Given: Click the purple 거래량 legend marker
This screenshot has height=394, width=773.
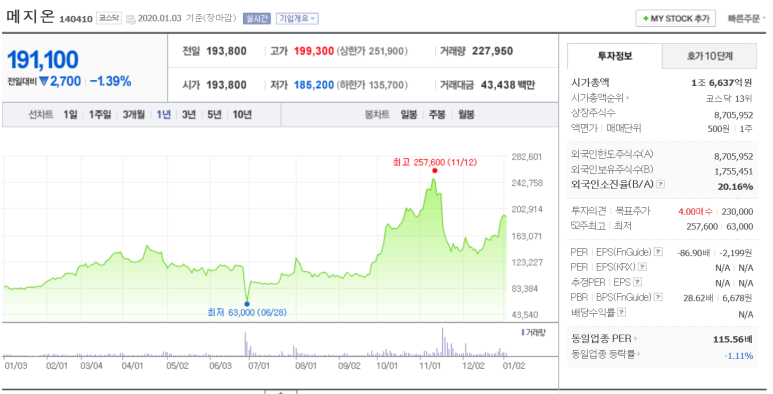Looking at the screenshot, I should 523,332.
